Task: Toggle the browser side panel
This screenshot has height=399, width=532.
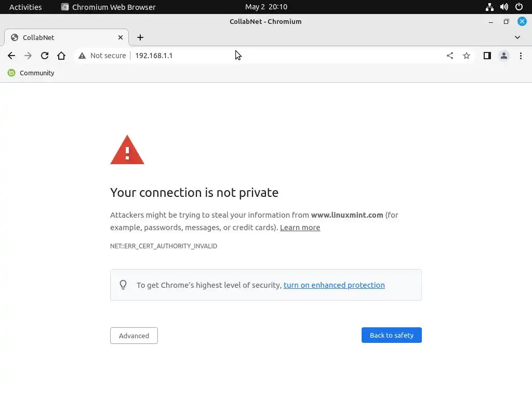Action: pos(487,56)
